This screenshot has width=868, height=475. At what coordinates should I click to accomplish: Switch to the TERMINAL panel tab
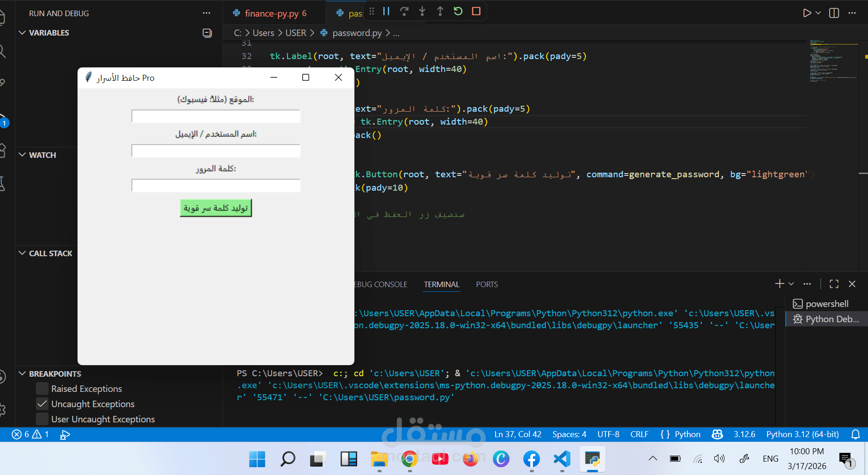pyautogui.click(x=442, y=284)
